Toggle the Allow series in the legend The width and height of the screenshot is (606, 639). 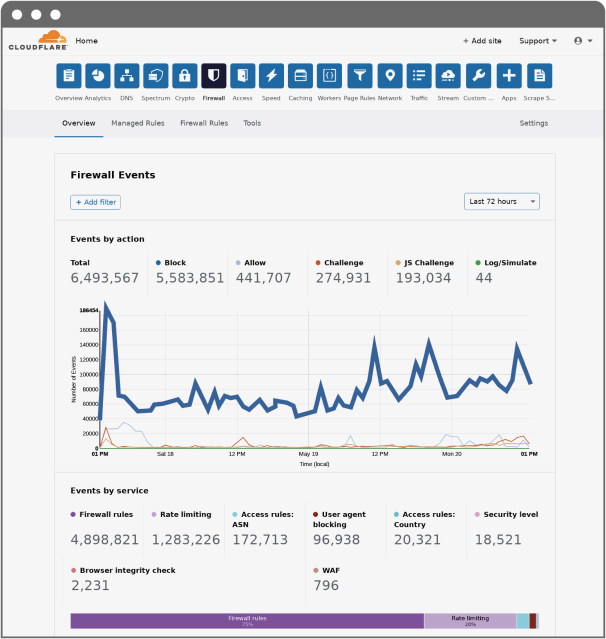[252, 263]
